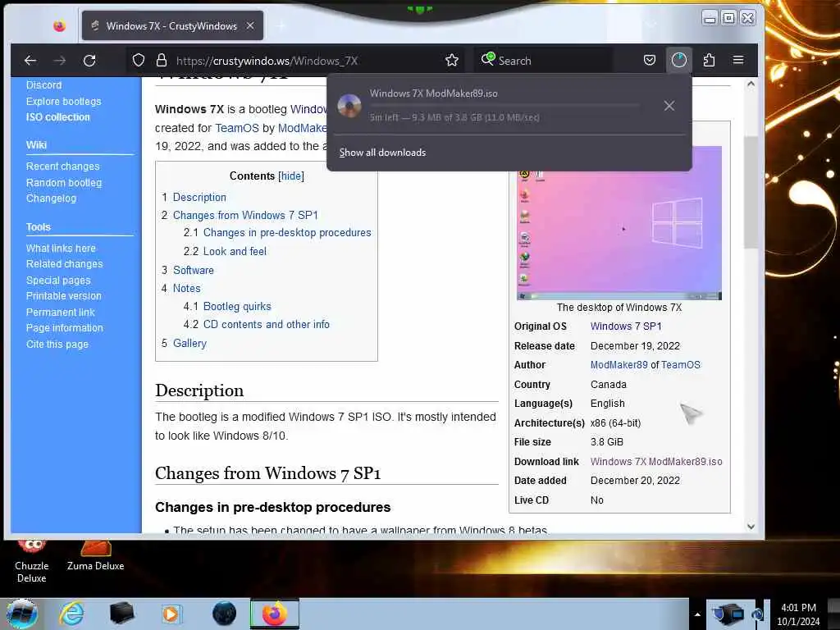Screen dimensions: 840x630
Task: Cancel the Windows 7X ISO download
Action: [669, 106]
